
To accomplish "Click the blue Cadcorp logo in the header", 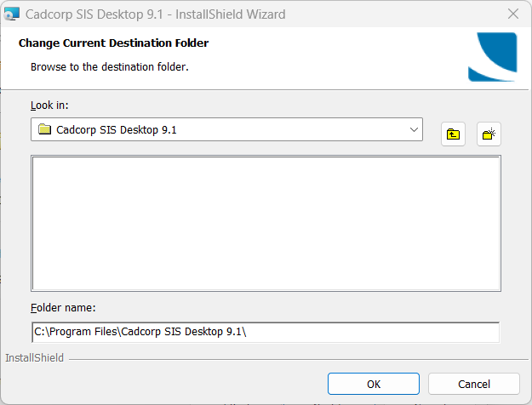I will tap(492, 56).
